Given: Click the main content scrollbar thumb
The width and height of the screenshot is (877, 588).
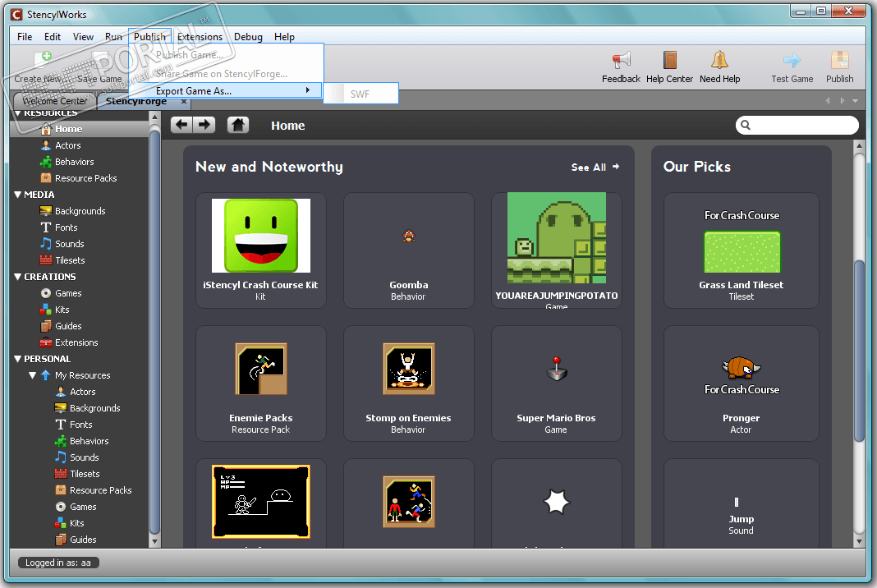Looking at the screenshot, I should [x=860, y=350].
